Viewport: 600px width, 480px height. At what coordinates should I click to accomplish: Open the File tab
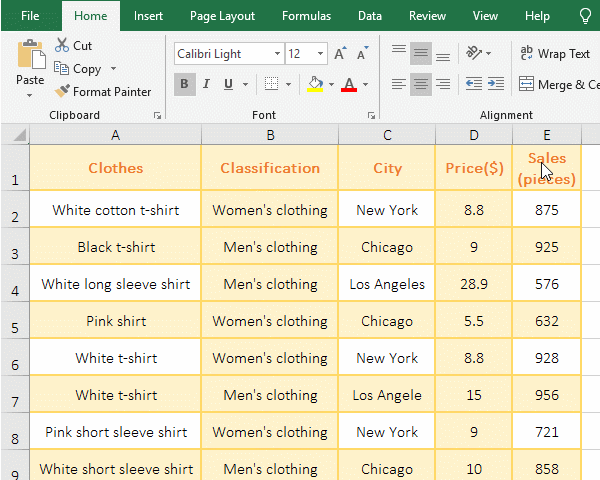point(30,16)
